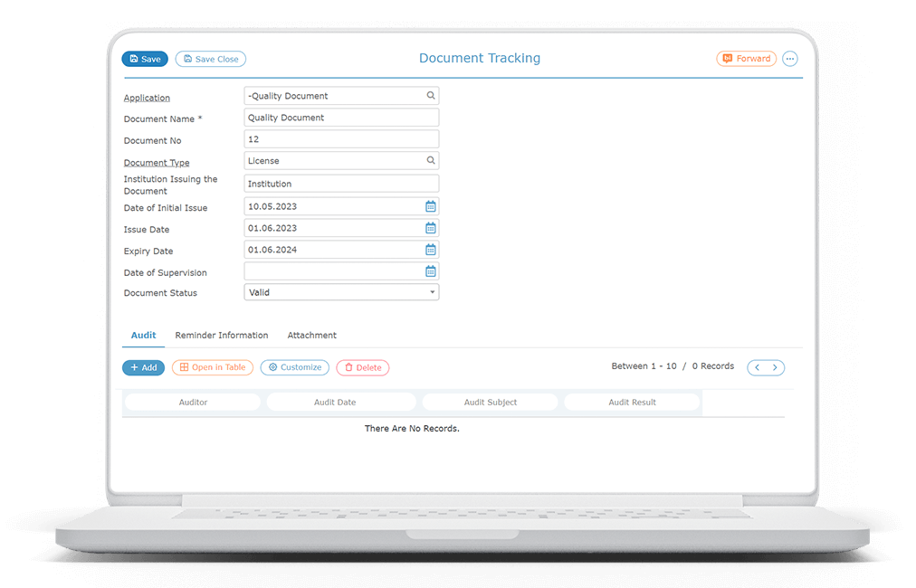
Task: Click Open in Table button
Action: [213, 367]
